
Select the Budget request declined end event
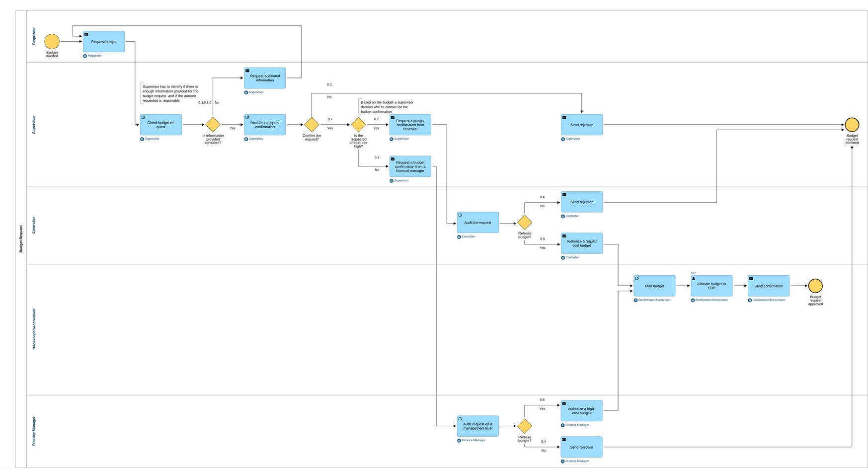[852, 125]
